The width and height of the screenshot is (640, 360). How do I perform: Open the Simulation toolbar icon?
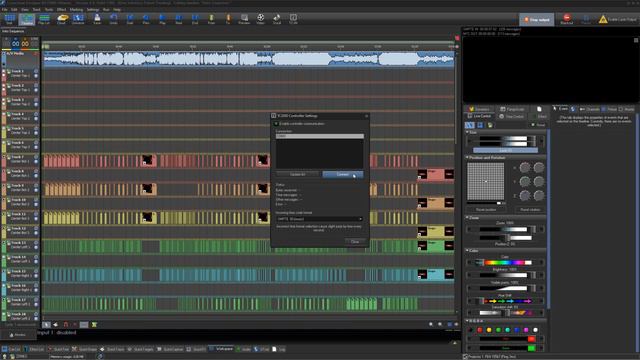click(x=78, y=19)
